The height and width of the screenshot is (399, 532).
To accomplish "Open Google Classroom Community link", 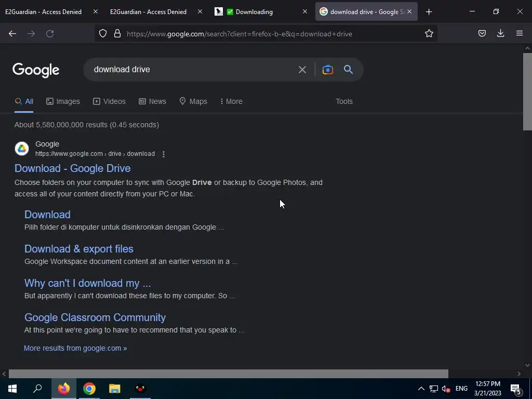I will click(95, 317).
